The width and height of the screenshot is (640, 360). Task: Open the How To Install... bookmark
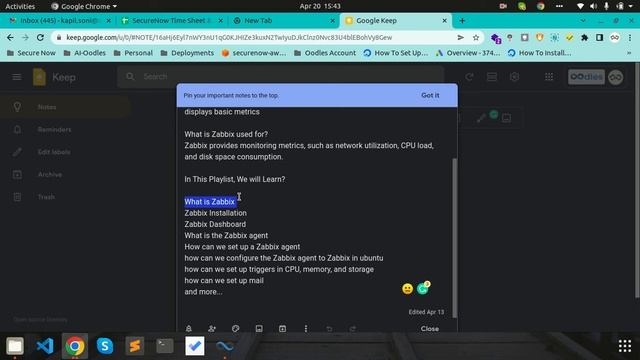pyautogui.click(x=540, y=53)
